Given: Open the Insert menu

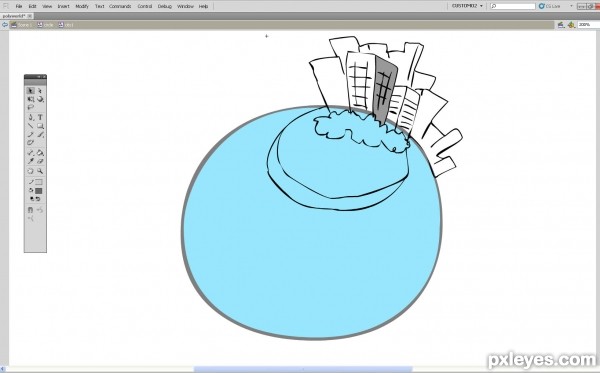Looking at the screenshot, I should point(64,6).
